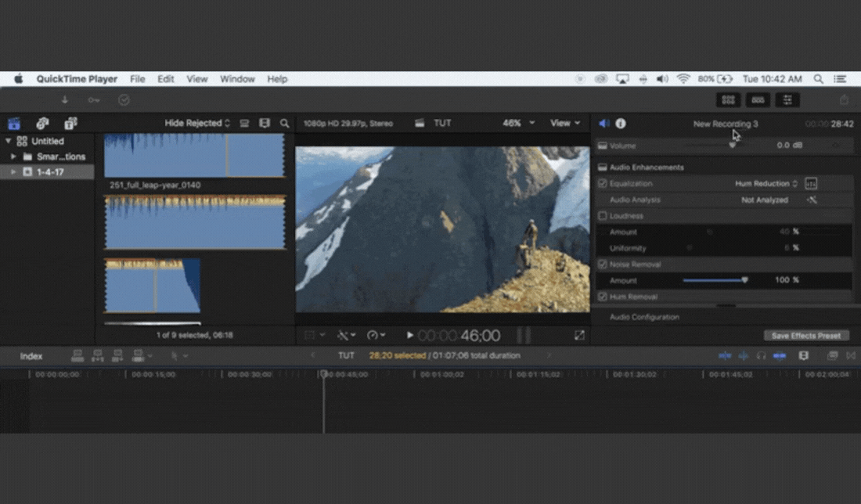
Task: Open the Hum Reduction equalization dropdown
Action: [766, 184]
